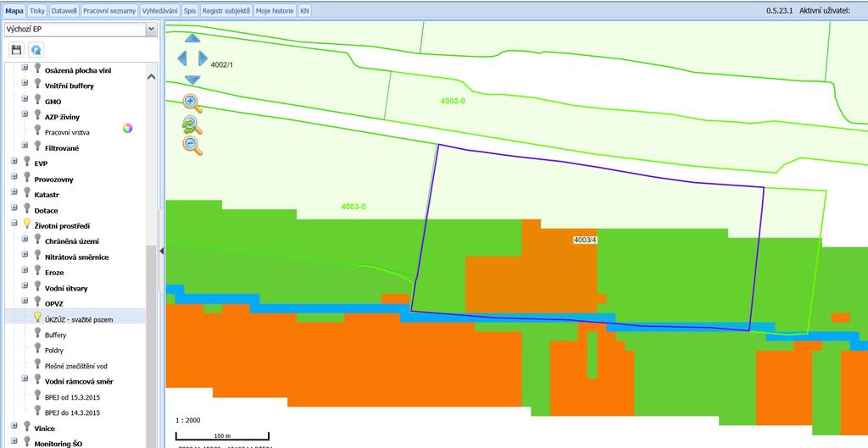Expand the Vodní útvary node
This screenshot has width=868, height=448.
pyautogui.click(x=25, y=286)
